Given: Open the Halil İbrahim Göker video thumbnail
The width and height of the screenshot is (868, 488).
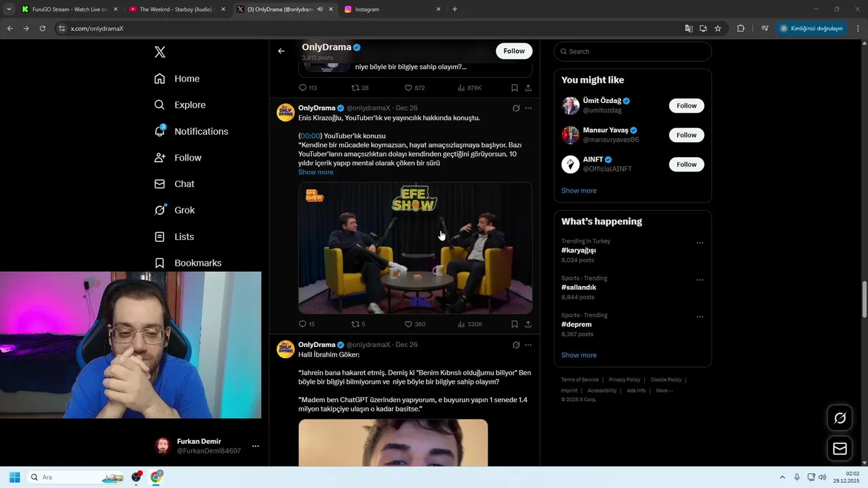Looking at the screenshot, I should point(393,443).
